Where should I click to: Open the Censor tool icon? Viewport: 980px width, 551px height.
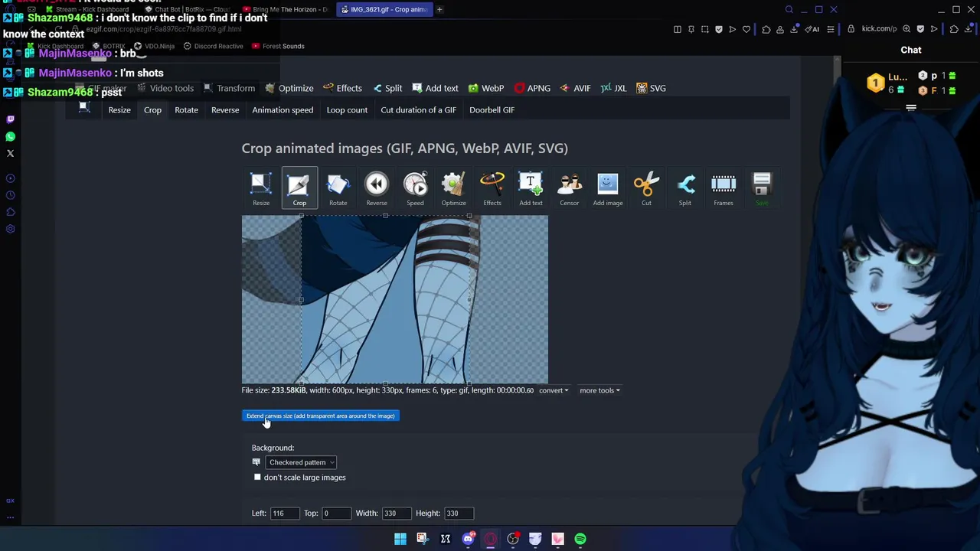click(x=569, y=188)
